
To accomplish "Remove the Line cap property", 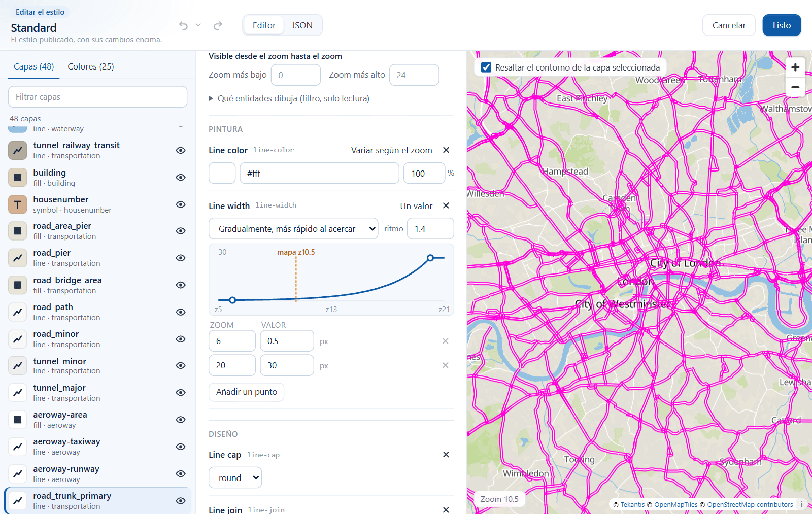I will point(446,455).
